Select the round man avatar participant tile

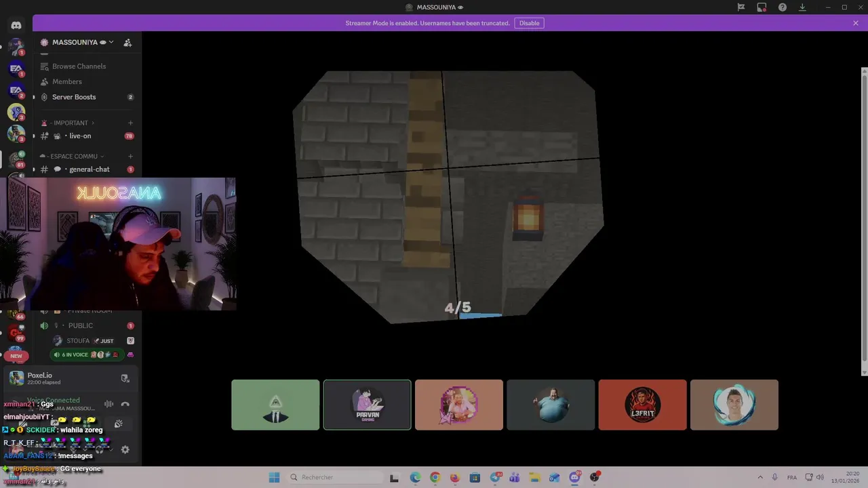(x=551, y=405)
